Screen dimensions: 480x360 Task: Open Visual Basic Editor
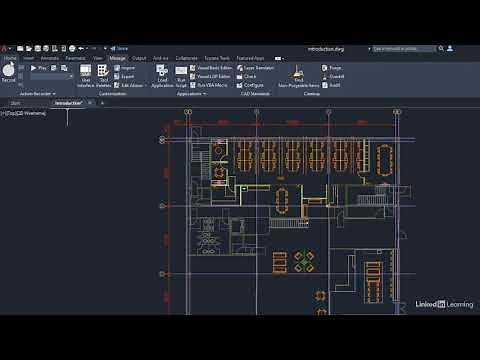pyautogui.click(x=211, y=68)
